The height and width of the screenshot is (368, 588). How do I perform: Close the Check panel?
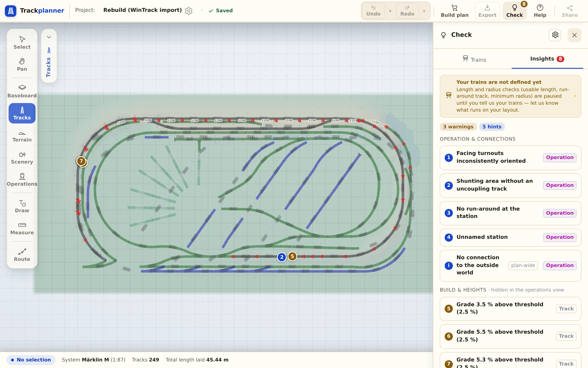[x=574, y=35]
